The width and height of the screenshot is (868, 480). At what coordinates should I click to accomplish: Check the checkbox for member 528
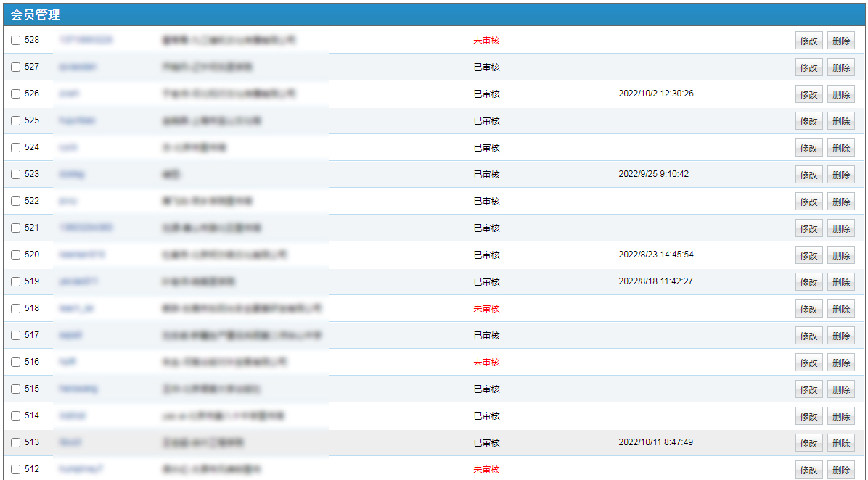click(16, 41)
